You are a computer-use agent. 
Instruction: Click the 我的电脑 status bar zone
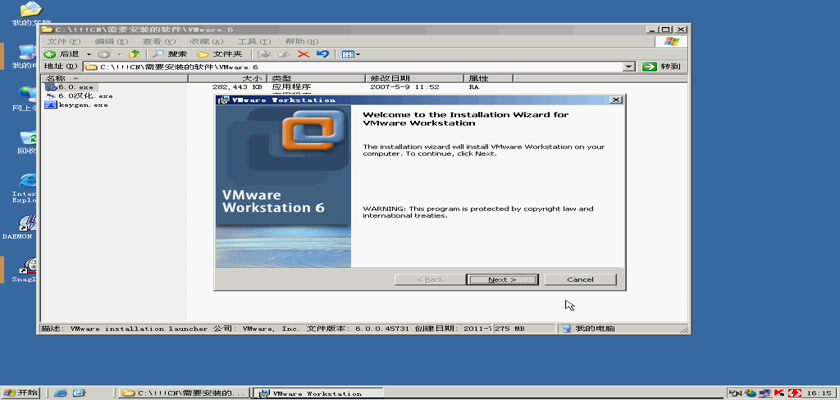coord(621,329)
